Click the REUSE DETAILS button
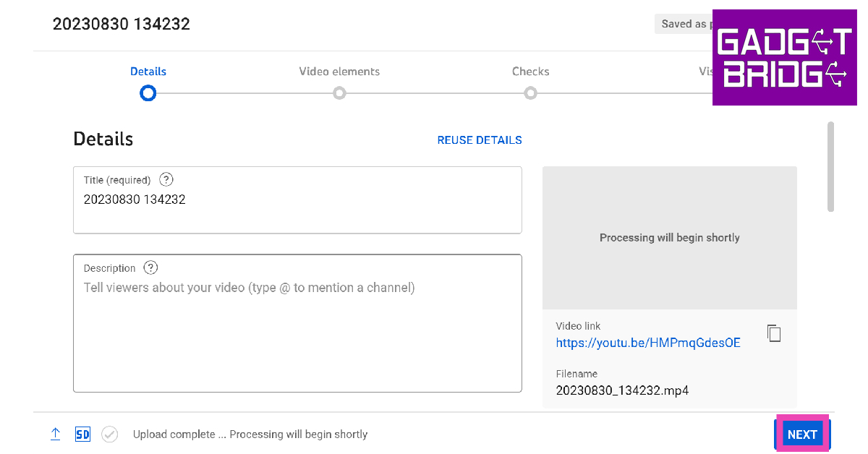The height and width of the screenshot is (454, 868). pos(480,140)
